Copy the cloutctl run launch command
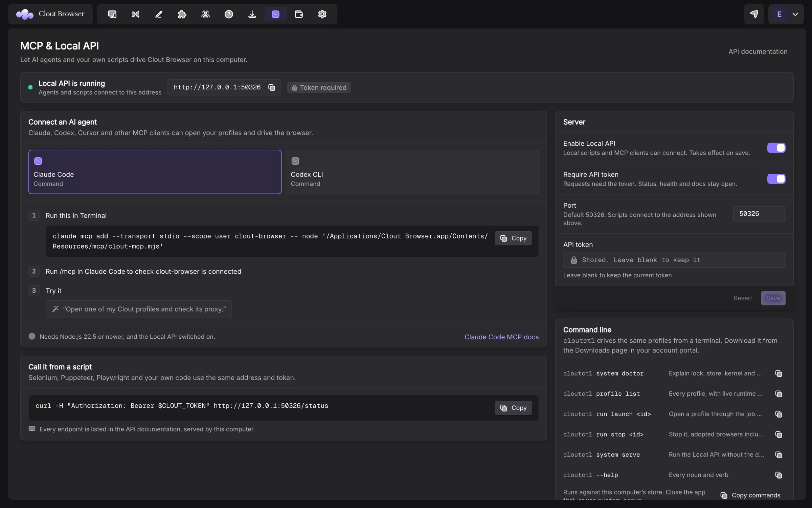The width and height of the screenshot is (812, 508). (779, 414)
